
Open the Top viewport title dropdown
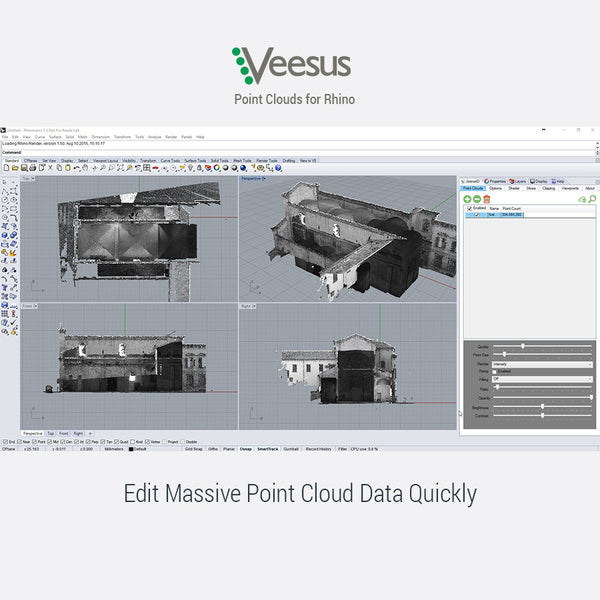coord(29,180)
